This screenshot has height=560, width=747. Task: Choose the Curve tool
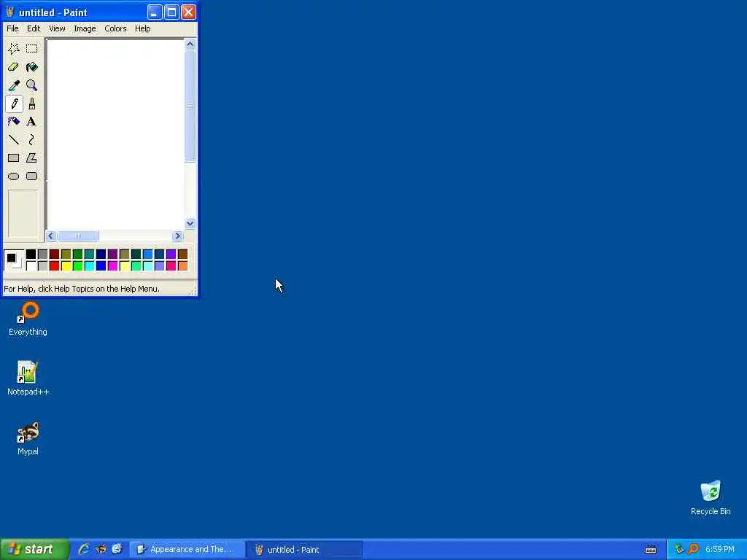pyautogui.click(x=32, y=139)
